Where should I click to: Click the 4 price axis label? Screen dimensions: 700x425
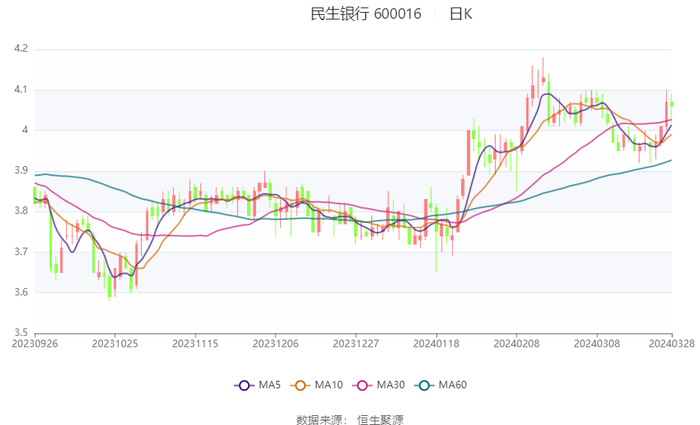25,130
